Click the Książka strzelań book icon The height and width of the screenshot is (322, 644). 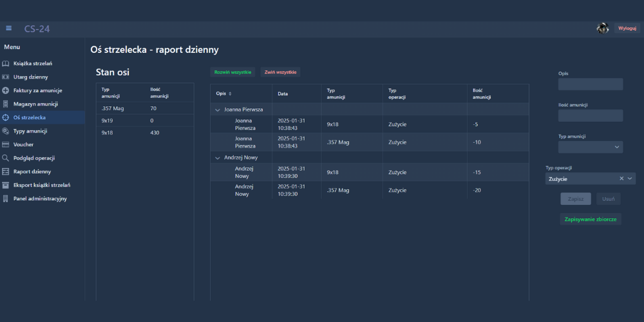coord(6,64)
